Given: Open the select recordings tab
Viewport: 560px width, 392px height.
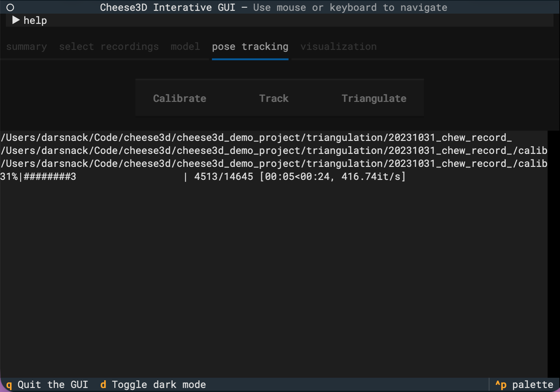Looking at the screenshot, I should coord(109,47).
